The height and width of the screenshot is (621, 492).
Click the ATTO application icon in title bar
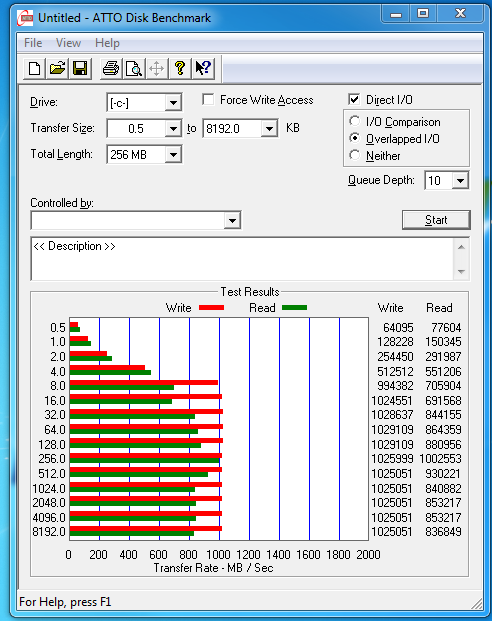(26, 18)
